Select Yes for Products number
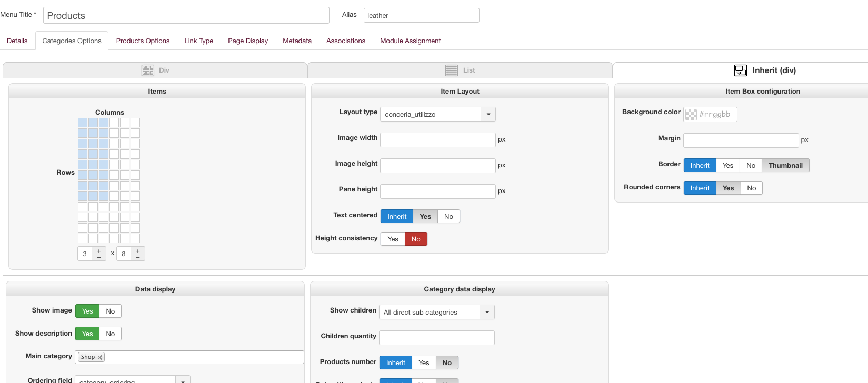This screenshot has width=868, height=383. (x=424, y=363)
